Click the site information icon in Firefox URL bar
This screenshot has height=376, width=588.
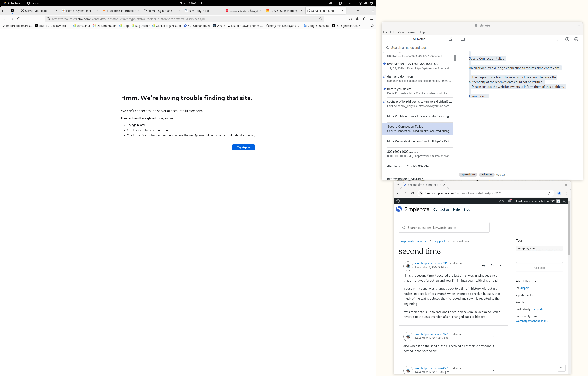click(48, 19)
